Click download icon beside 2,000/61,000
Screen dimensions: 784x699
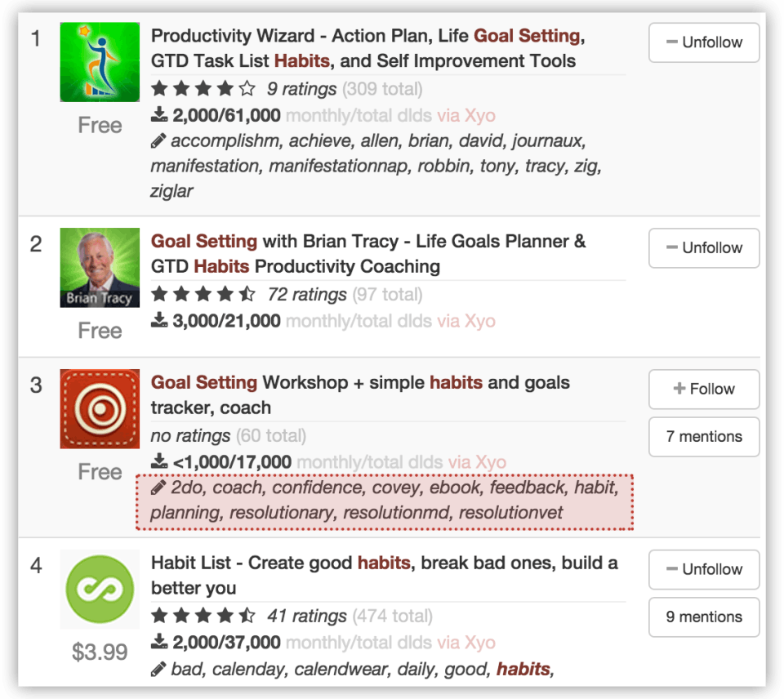(x=159, y=114)
